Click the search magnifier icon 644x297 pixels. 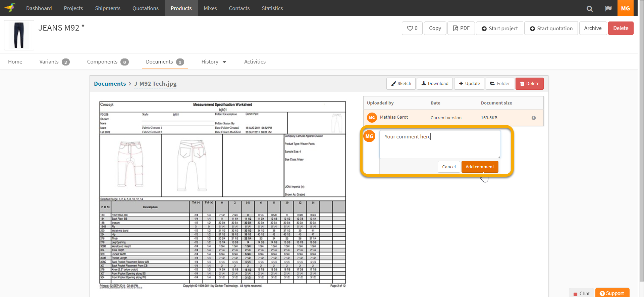589,8
